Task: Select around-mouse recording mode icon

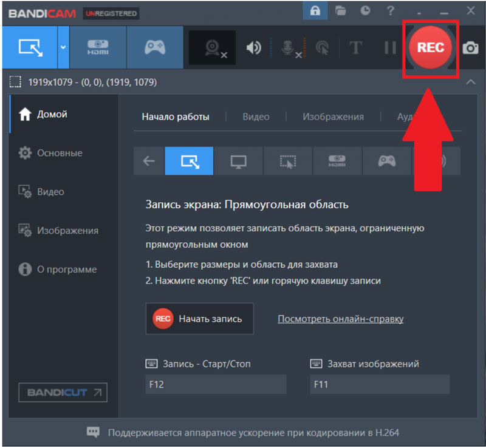Action: tap(288, 161)
